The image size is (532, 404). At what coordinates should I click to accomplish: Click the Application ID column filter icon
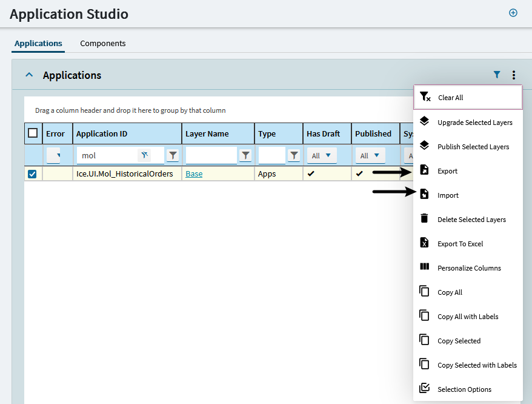click(173, 155)
